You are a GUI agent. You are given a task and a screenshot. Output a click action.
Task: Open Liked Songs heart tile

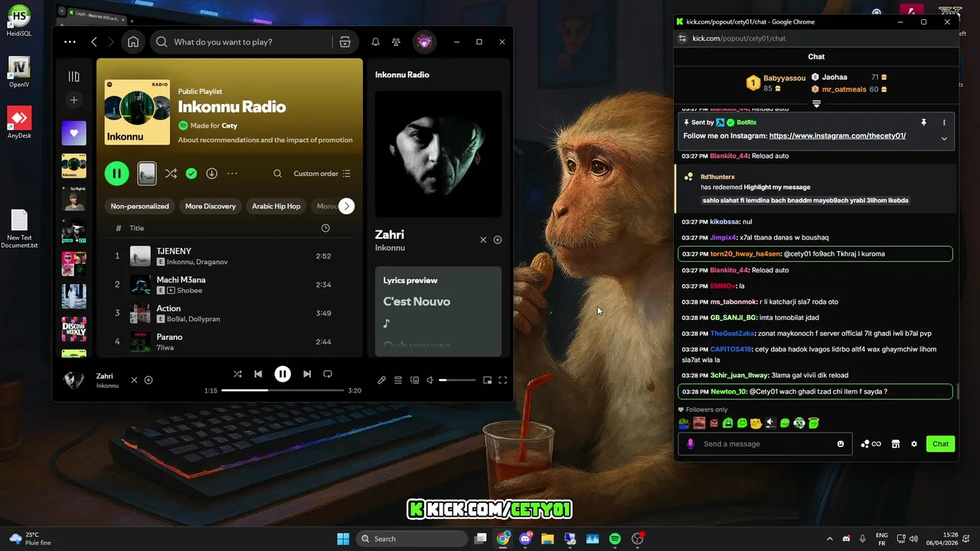73,133
